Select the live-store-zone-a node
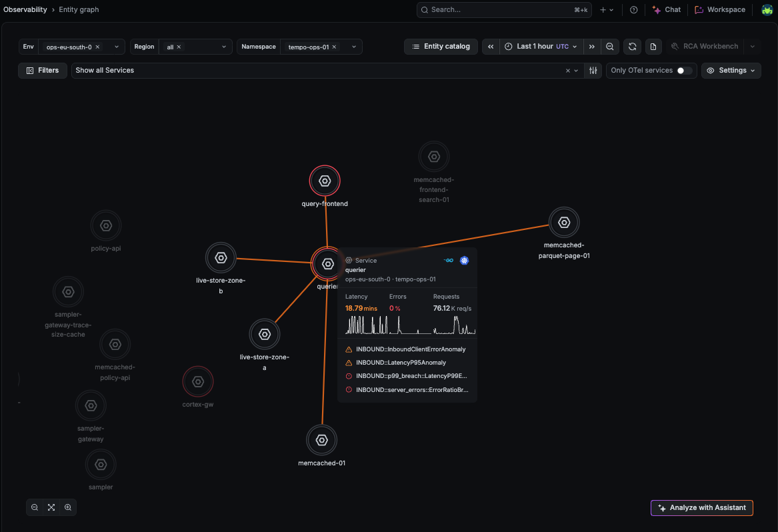778x532 pixels. point(265,335)
